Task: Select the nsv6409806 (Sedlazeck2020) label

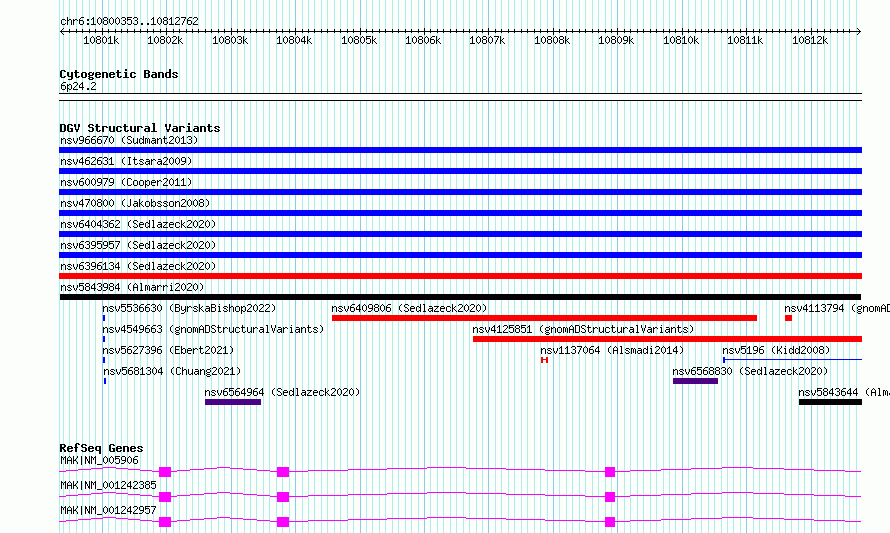Action: (409, 308)
